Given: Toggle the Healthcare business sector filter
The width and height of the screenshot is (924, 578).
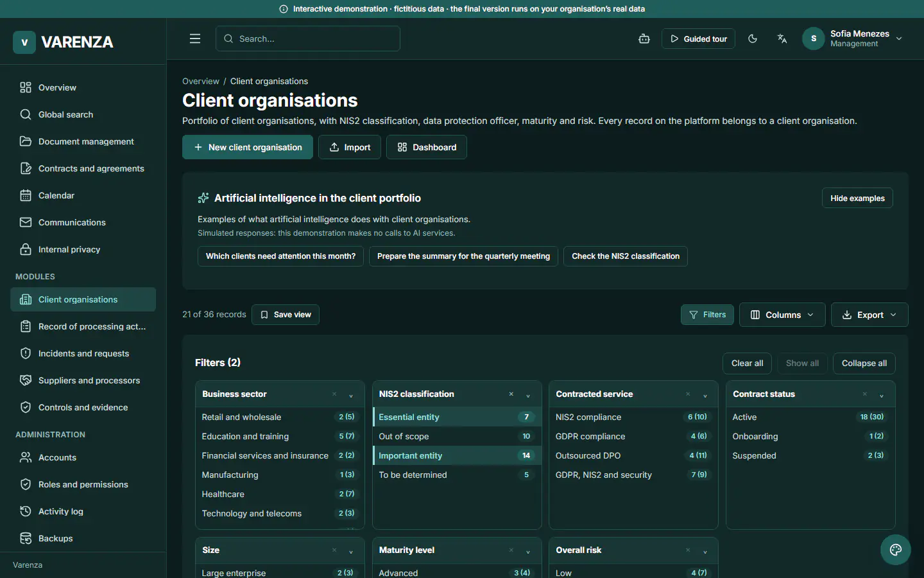Looking at the screenshot, I should point(280,494).
